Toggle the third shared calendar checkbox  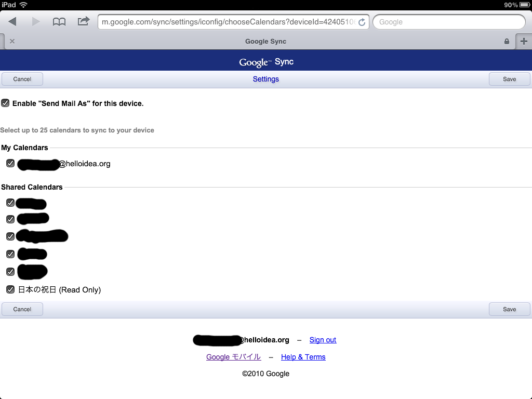coord(10,236)
